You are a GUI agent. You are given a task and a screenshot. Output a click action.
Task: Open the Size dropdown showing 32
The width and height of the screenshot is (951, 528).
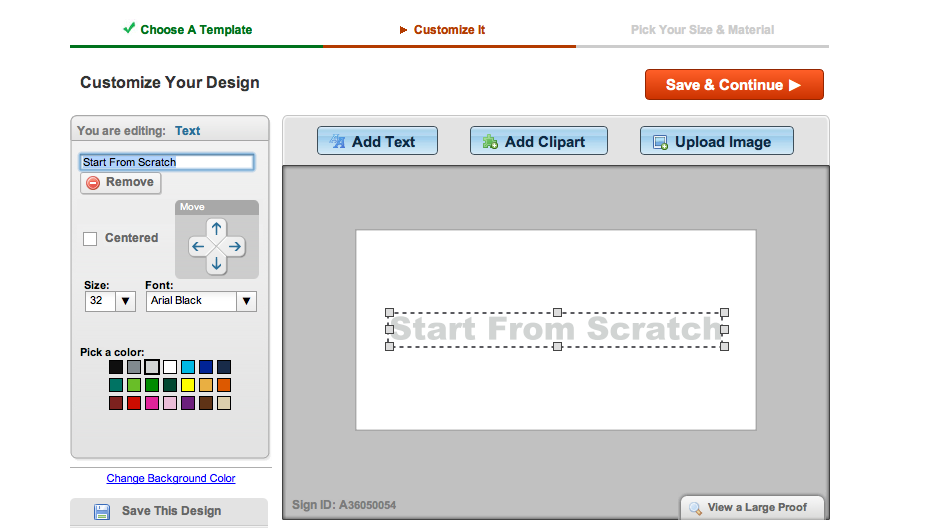[110, 300]
